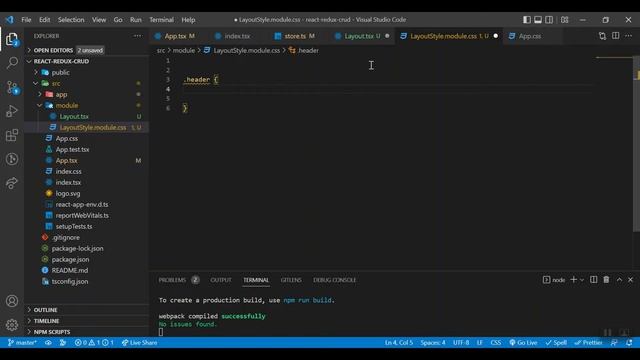Split the editor right
This screenshot has height=360, width=640.
(x=616, y=36)
